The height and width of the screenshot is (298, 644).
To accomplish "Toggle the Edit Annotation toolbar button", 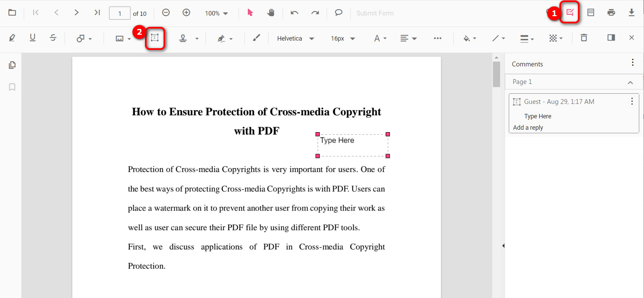I will pyautogui.click(x=570, y=13).
